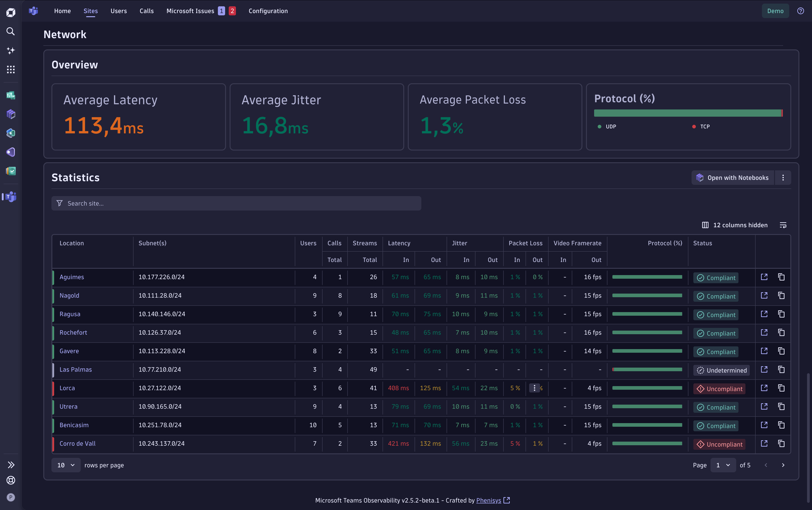The height and width of the screenshot is (510, 812).
Task: Copy the Aguimes row using its copy icon
Action: point(781,277)
